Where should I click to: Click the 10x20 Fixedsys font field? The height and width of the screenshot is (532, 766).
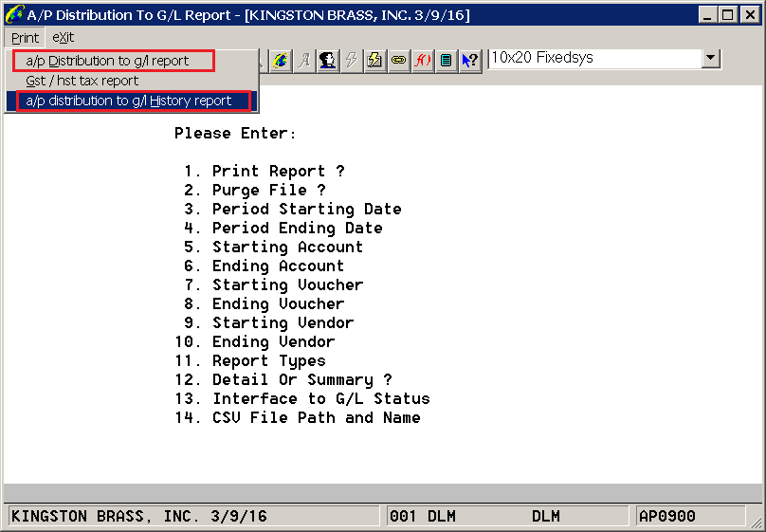click(x=594, y=59)
